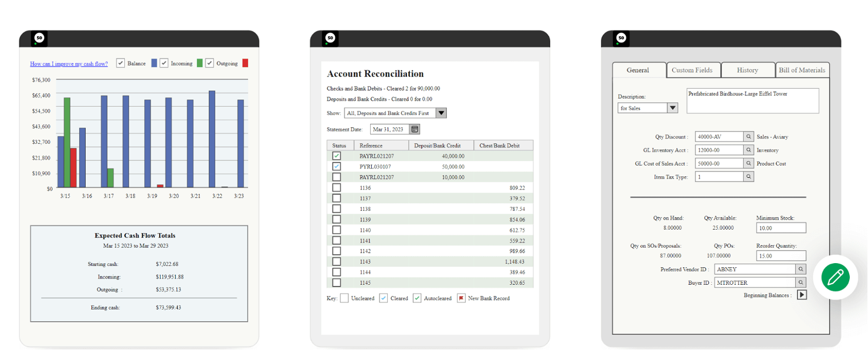Click the red New Bank Record key swatch
The image size is (868, 350).
(x=462, y=298)
